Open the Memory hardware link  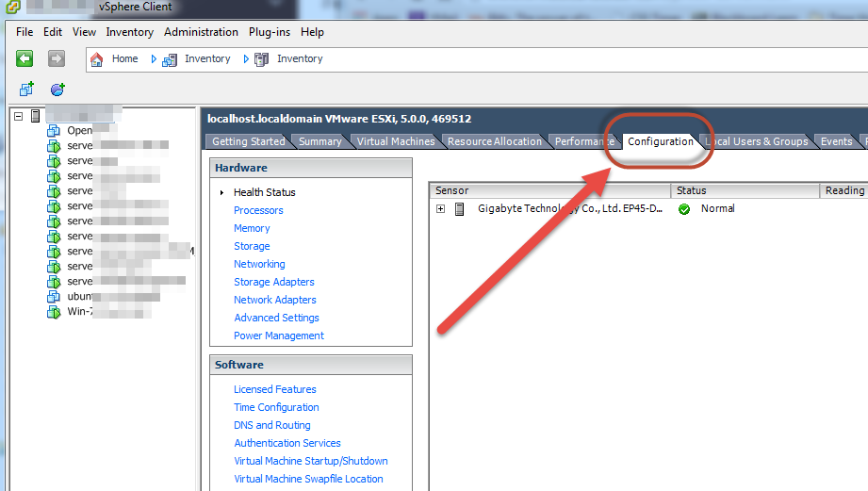pos(252,228)
